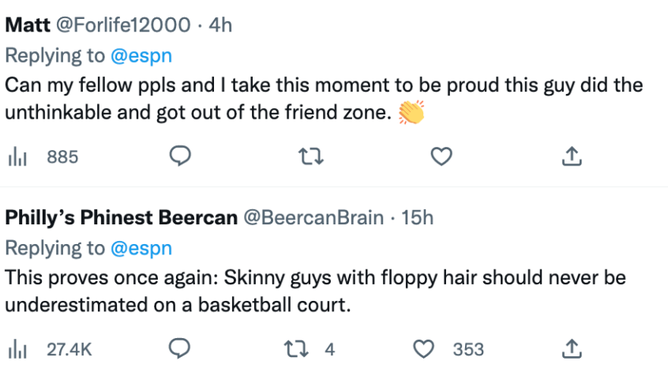Open the 4h timestamp on Matt's tweet
This screenshot has height=376, width=668.
(220, 25)
